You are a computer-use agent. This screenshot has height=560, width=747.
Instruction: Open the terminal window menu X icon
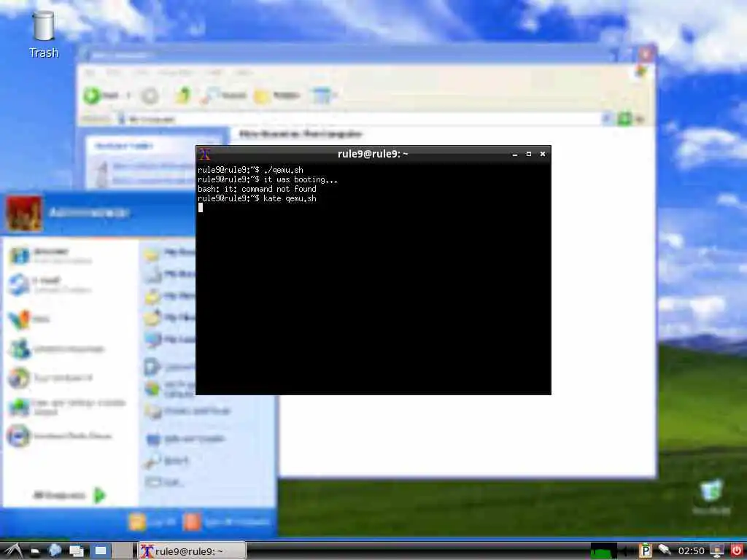coord(205,154)
